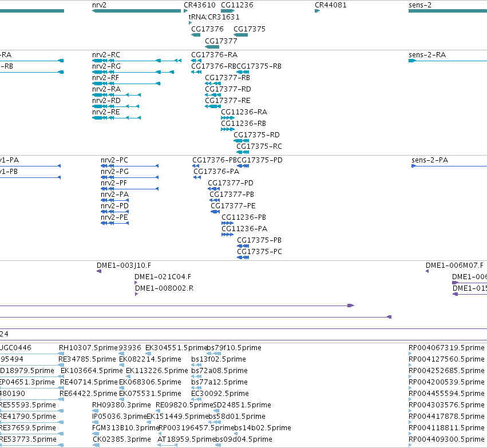
Task: Select protein nrv2-PD
Action: 114,207
